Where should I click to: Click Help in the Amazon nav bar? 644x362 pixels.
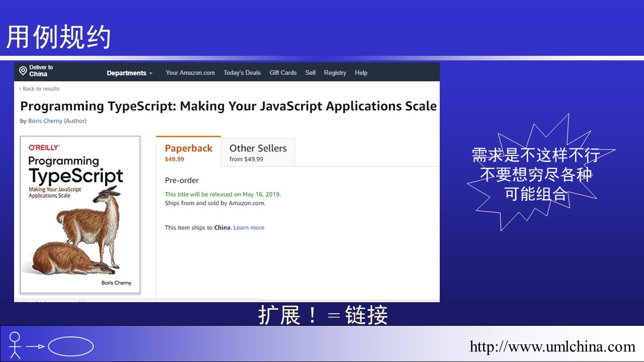tap(361, 73)
